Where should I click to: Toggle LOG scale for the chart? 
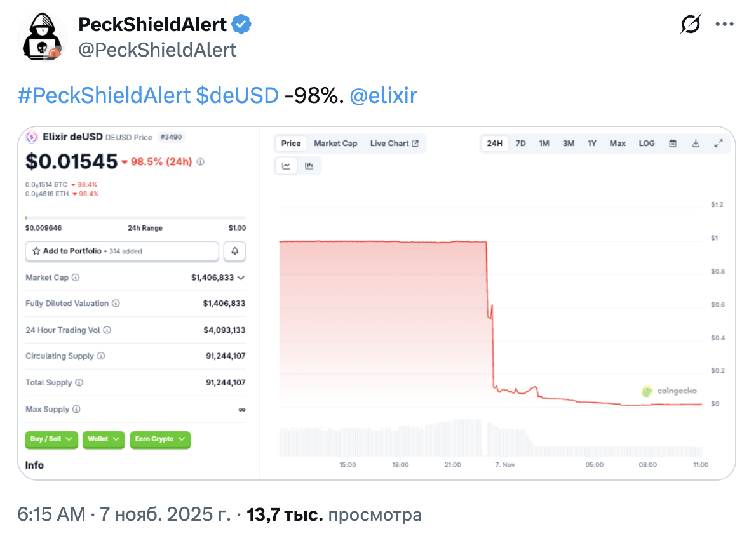[646, 144]
